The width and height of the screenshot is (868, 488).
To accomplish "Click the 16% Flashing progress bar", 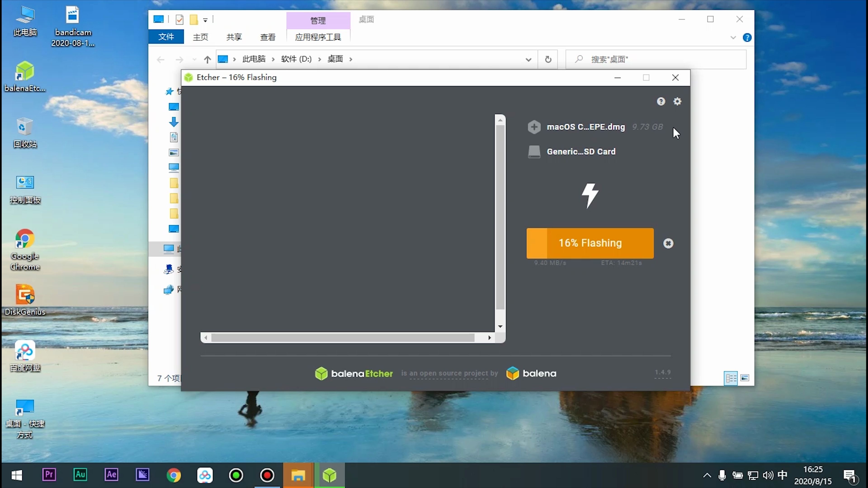I will tap(590, 243).
